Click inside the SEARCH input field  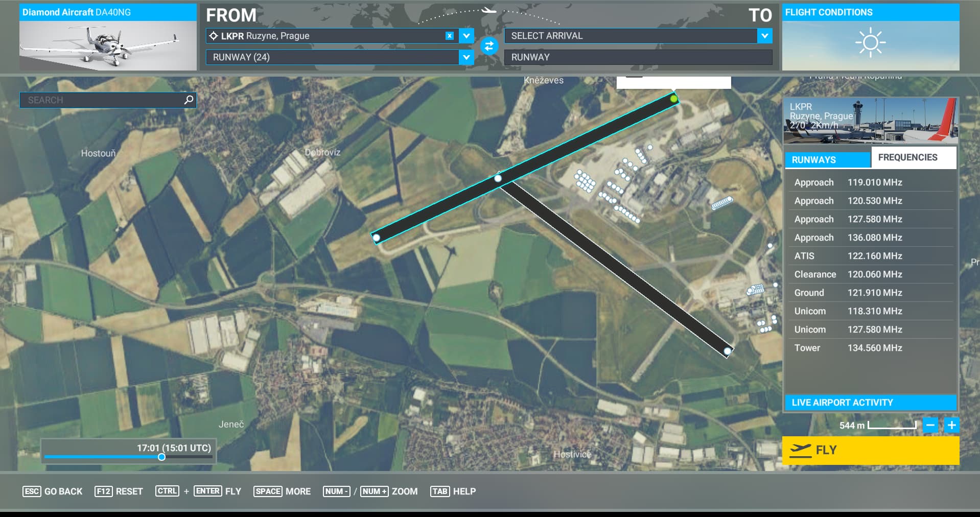(x=102, y=100)
